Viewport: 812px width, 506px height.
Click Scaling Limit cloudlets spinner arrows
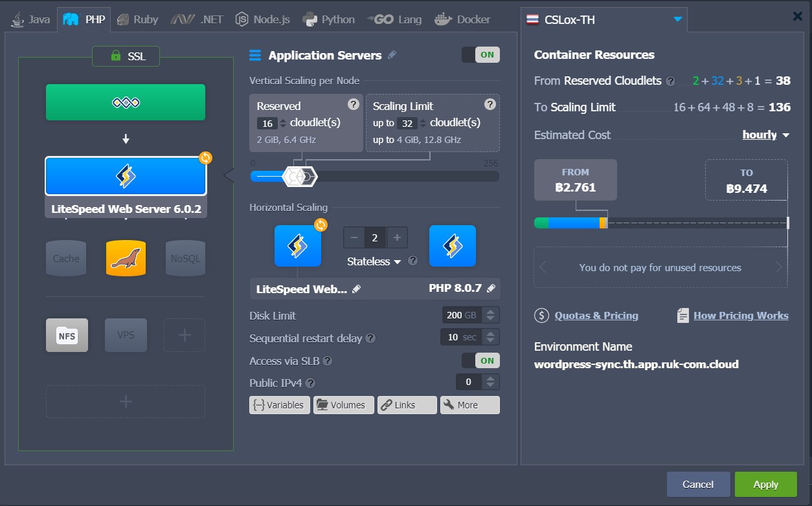[423, 123]
